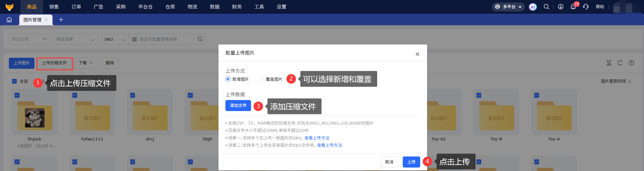Open notifications bell icon
Image resolution: width=644 pixels, height=171 pixels.
pyautogui.click(x=573, y=7)
